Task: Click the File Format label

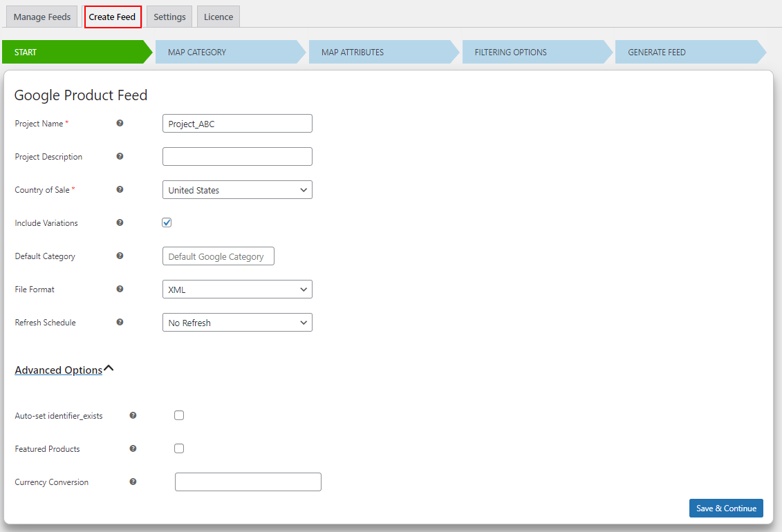Action: coord(35,289)
